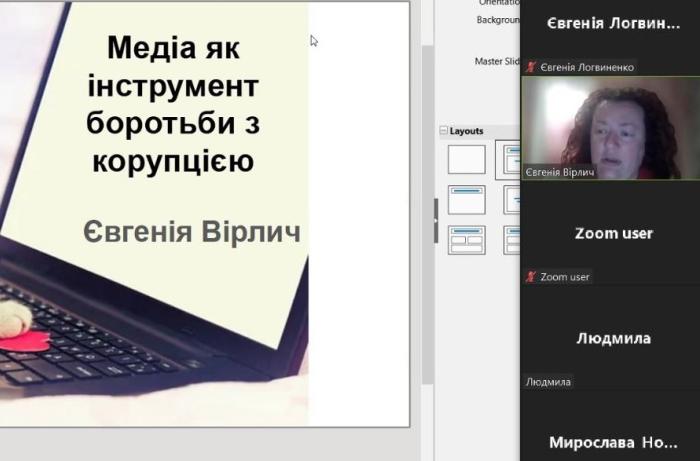Screen dimensions: 700x461
Task: Click the 'Євгенія Логвиненко' name label
Action: click(x=587, y=67)
